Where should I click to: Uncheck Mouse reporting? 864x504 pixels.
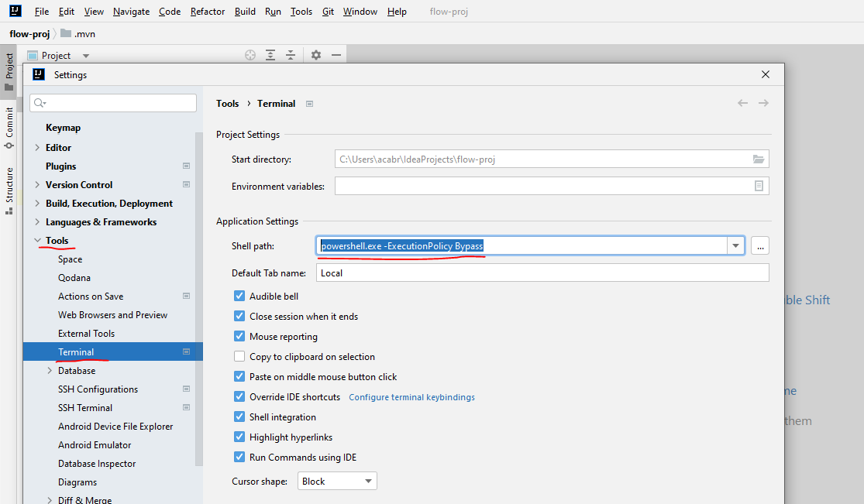(239, 336)
